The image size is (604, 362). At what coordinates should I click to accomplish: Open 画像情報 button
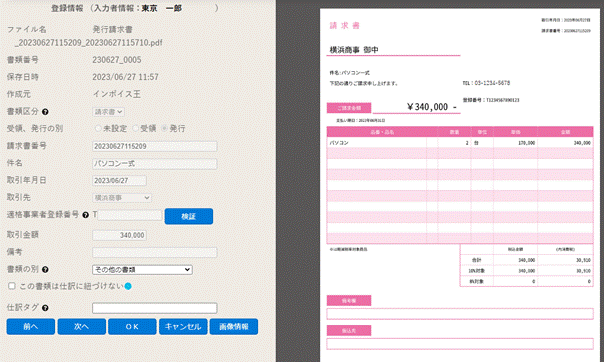(234, 327)
